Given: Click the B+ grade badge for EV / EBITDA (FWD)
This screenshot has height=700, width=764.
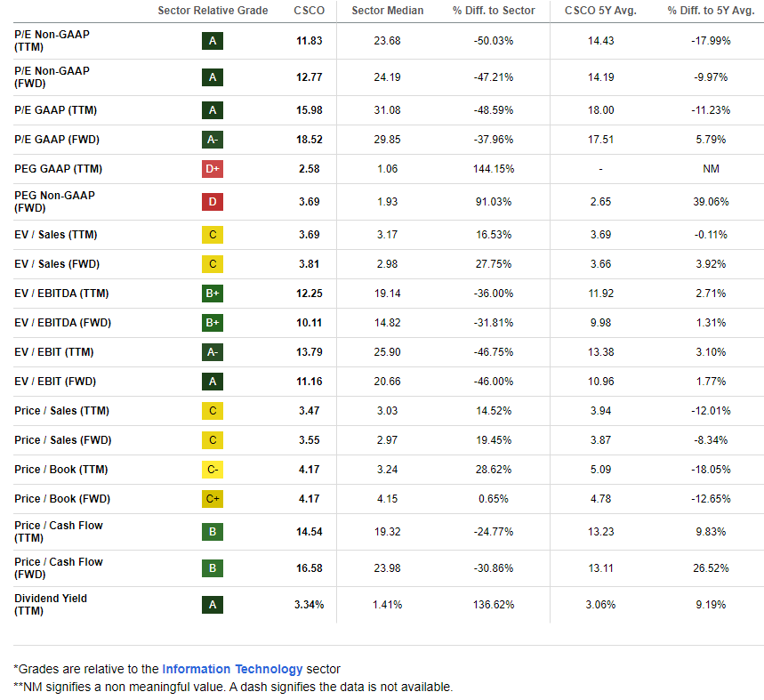Looking at the screenshot, I should [213, 323].
